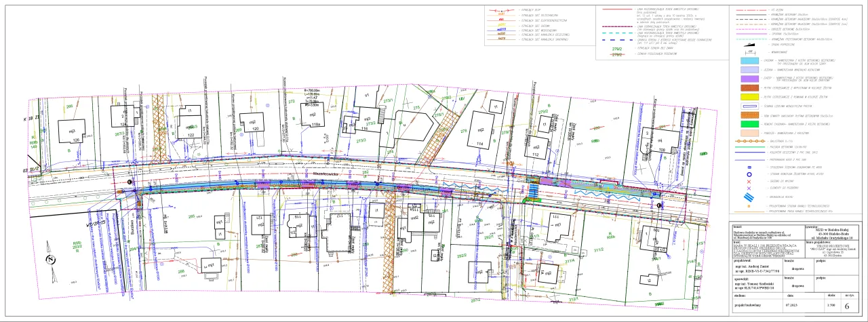Click the drawing number 6
This screenshot has height=322, width=868.
pos(847,306)
